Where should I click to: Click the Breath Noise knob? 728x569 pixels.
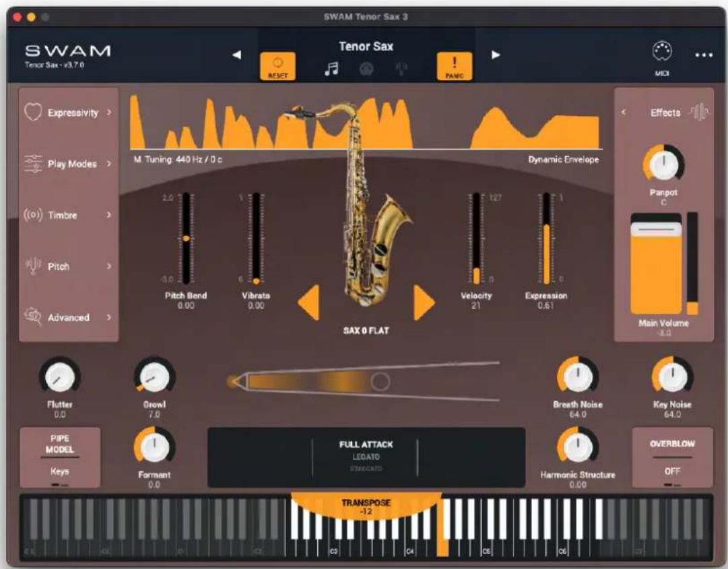[x=578, y=377]
